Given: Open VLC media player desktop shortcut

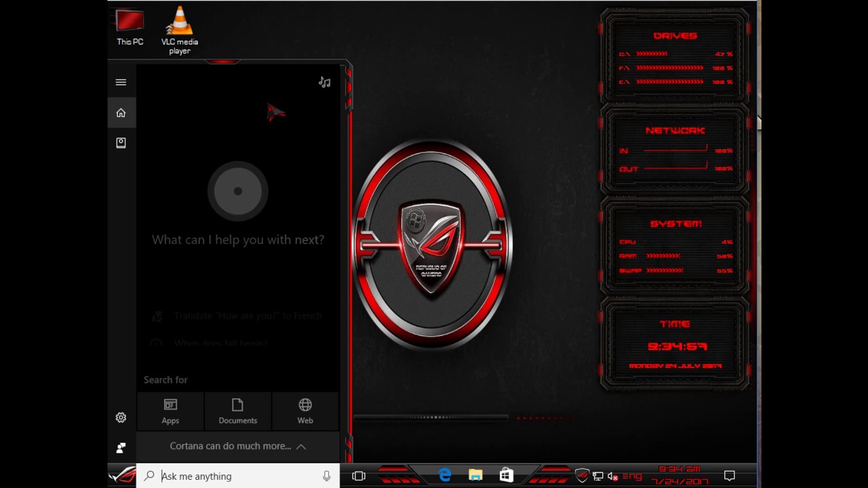Looking at the screenshot, I should (180, 30).
